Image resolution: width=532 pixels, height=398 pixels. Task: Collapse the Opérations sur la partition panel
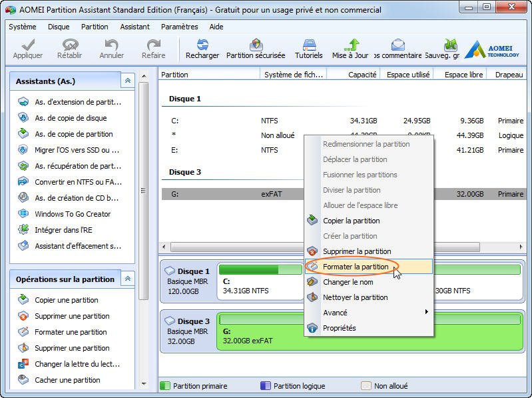[x=128, y=279]
